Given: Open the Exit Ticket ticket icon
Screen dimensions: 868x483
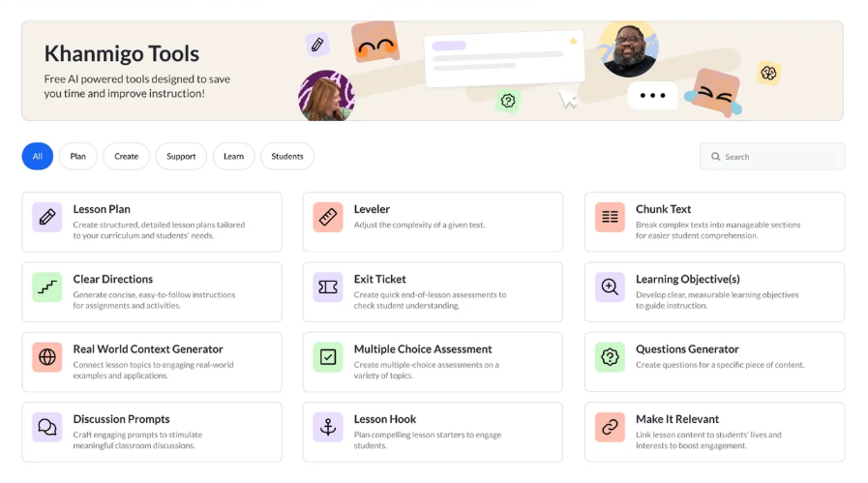Looking at the screenshot, I should [x=328, y=287].
